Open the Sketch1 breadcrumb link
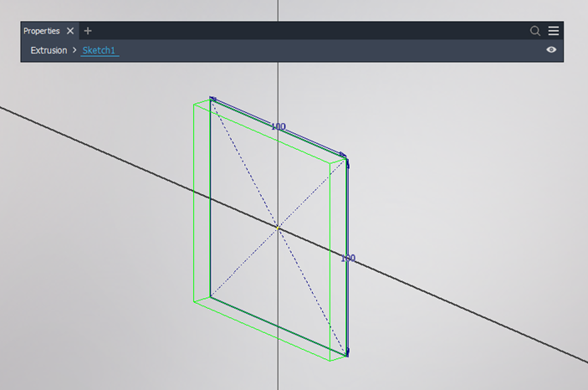 coord(100,50)
